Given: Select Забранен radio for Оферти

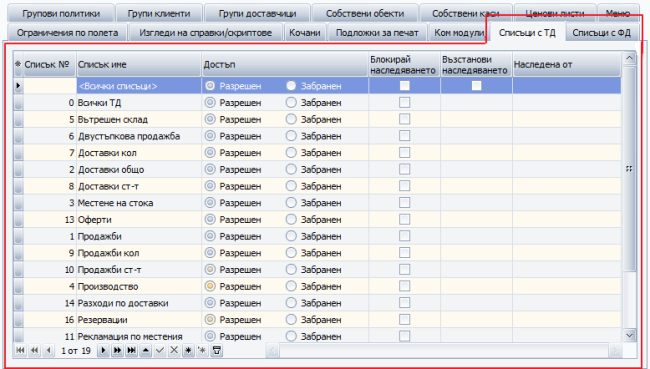Looking at the screenshot, I should (291, 219).
